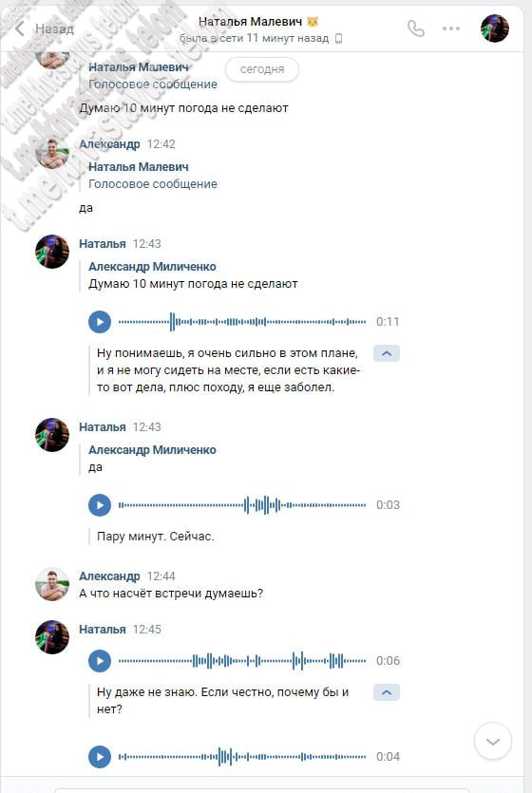
Task: Open profile avatar in the header
Action: click(495, 28)
